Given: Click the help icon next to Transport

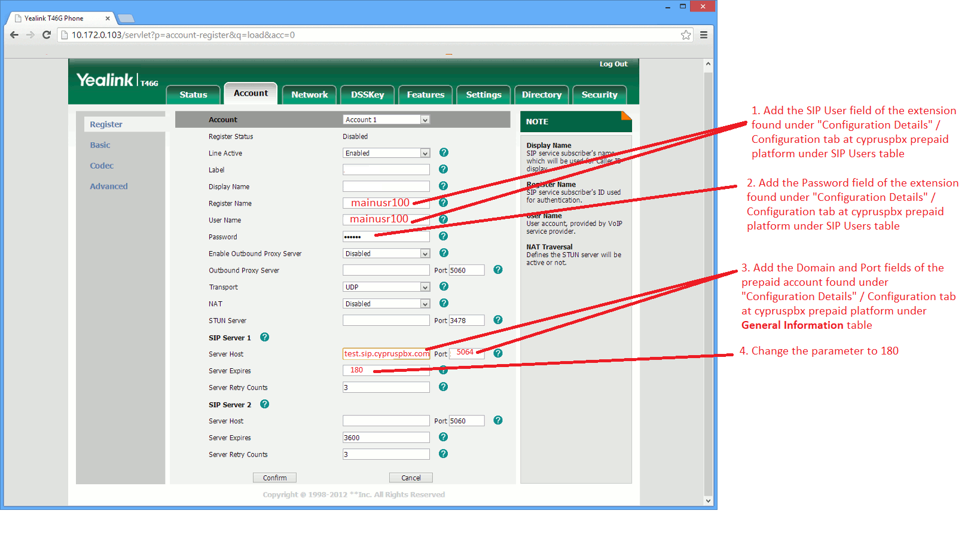Looking at the screenshot, I should pyautogui.click(x=444, y=286).
